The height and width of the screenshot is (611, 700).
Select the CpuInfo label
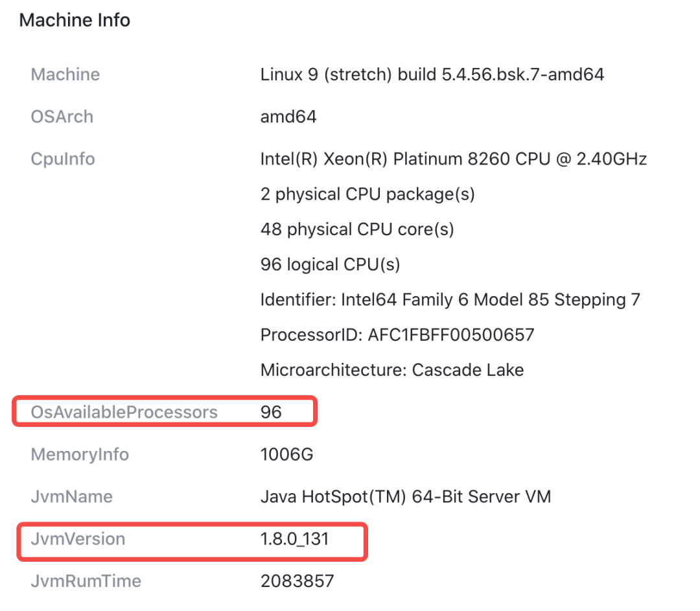coord(63,159)
